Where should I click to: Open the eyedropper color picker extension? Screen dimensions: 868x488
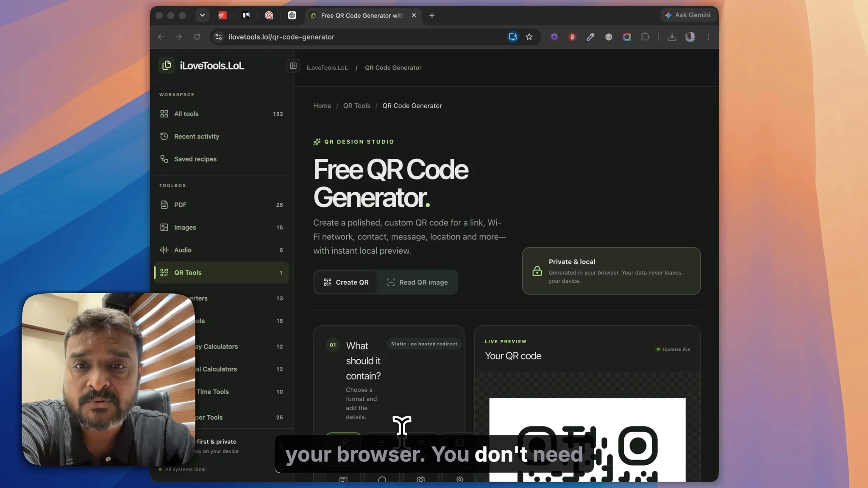tap(591, 37)
